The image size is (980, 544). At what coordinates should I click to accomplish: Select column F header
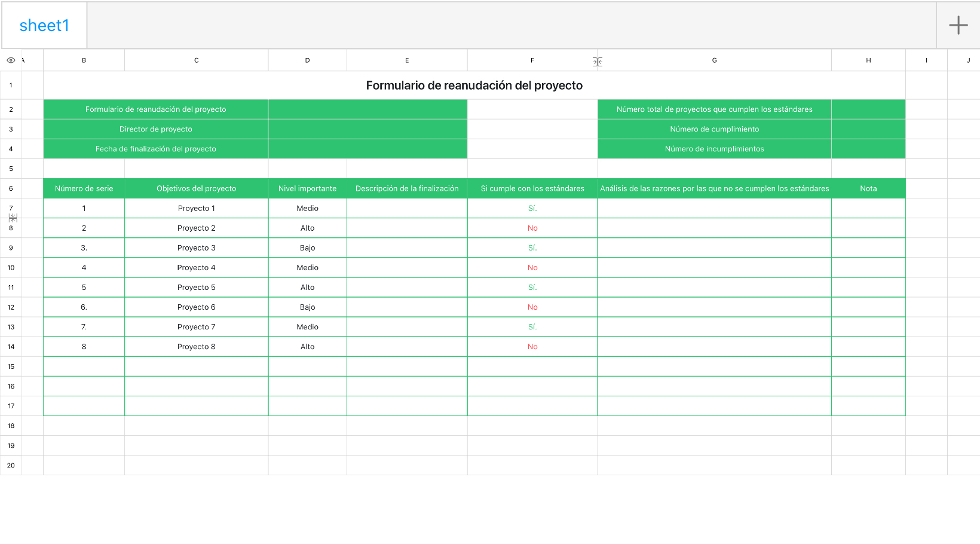coord(532,60)
